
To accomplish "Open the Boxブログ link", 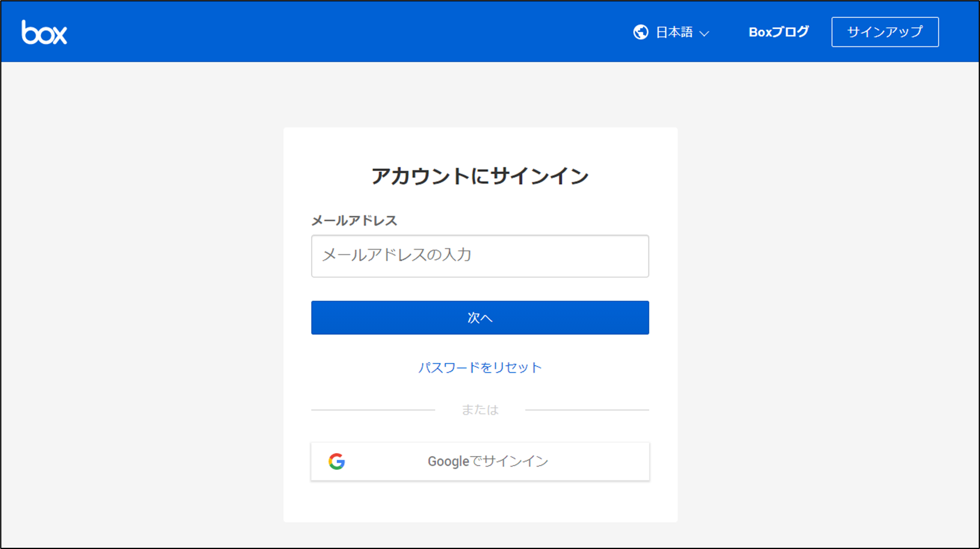I will coord(778,32).
